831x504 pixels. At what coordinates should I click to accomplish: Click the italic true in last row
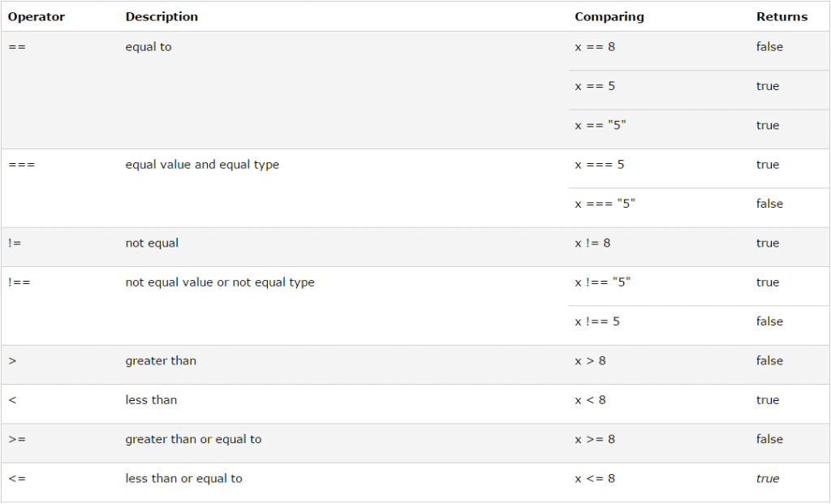pyautogui.click(x=768, y=479)
